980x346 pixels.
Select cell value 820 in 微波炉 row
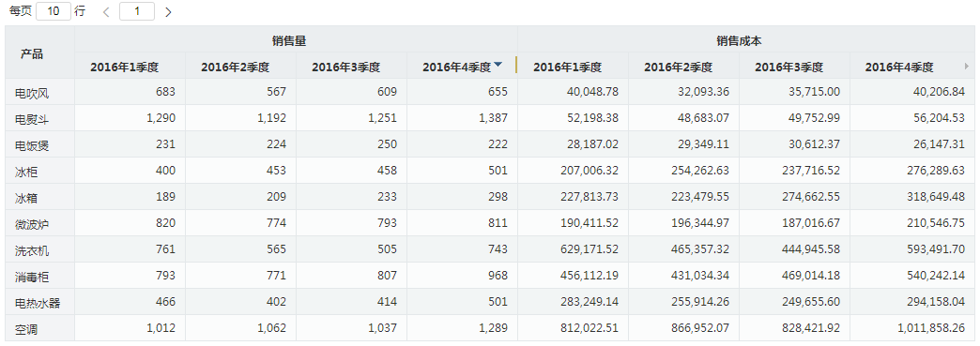(x=165, y=223)
